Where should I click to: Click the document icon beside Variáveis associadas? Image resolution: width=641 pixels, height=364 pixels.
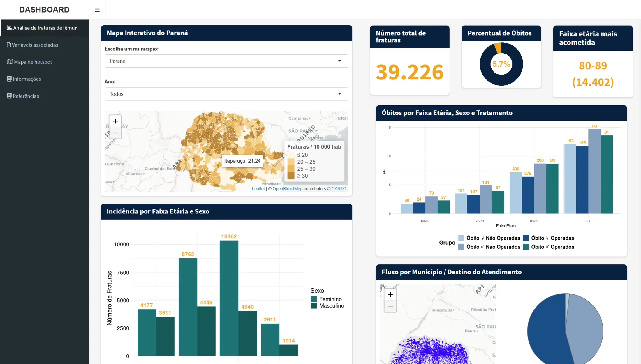(9, 45)
